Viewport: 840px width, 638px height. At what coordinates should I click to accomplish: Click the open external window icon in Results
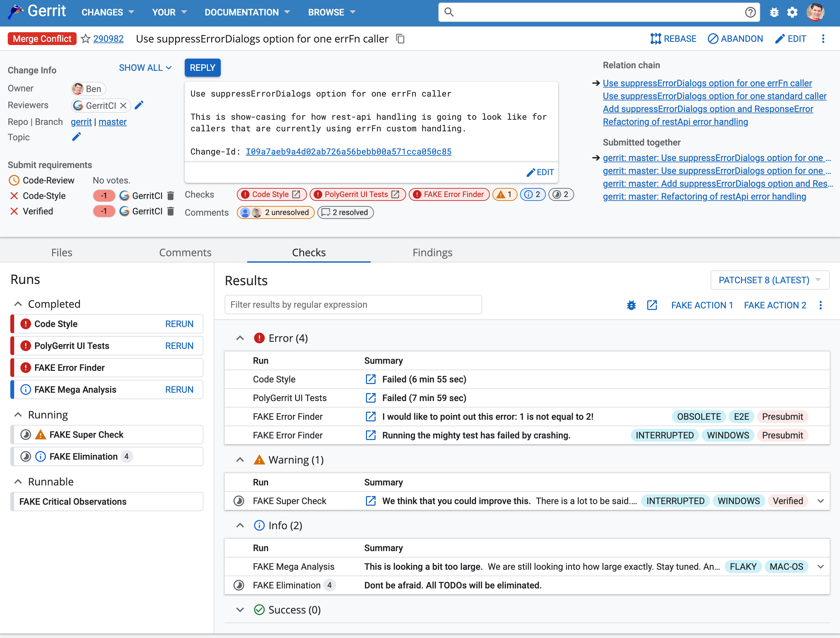click(x=650, y=305)
